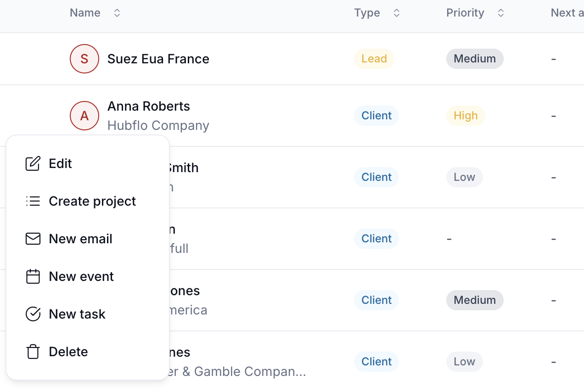Open the Suez Eua France contact name

(x=158, y=59)
